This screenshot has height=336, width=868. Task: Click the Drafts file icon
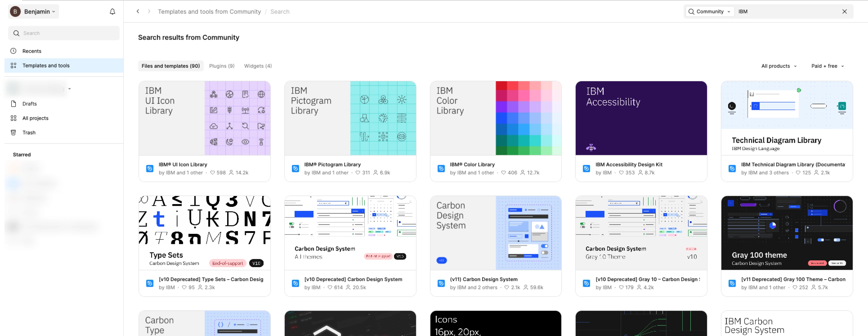(x=13, y=104)
